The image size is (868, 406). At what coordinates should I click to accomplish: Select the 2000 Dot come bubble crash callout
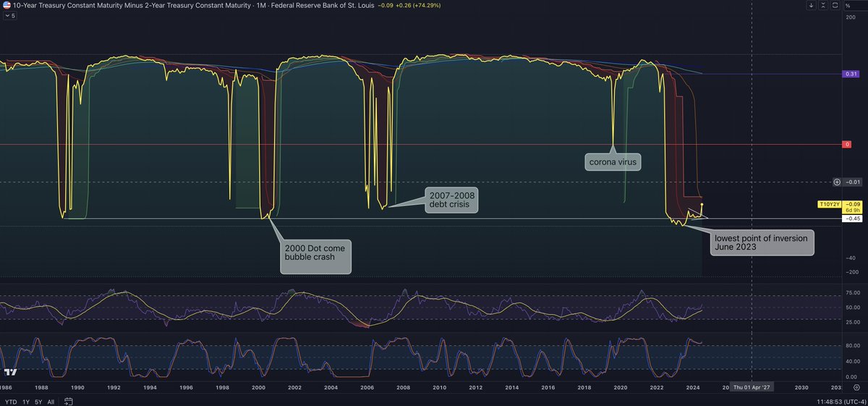coord(317,258)
